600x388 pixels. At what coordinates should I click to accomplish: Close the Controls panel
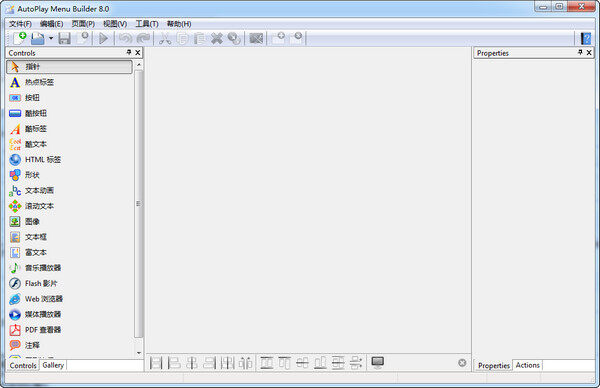(x=138, y=52)
